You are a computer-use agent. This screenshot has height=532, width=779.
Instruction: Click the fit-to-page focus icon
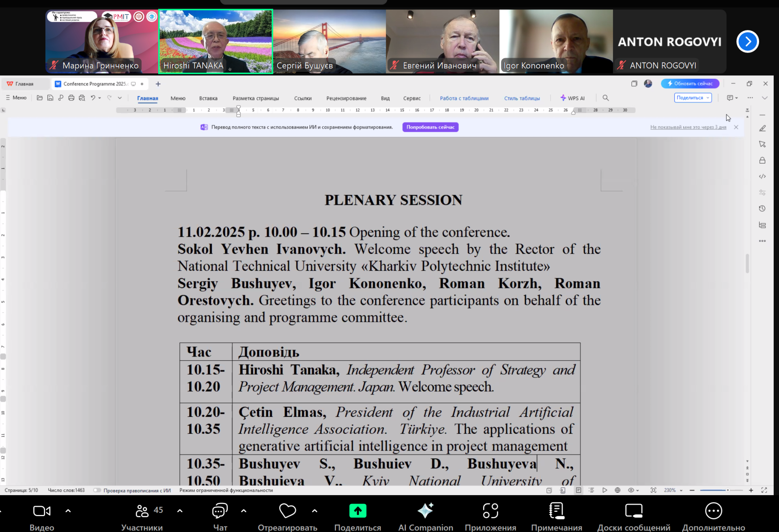point(653,490)
